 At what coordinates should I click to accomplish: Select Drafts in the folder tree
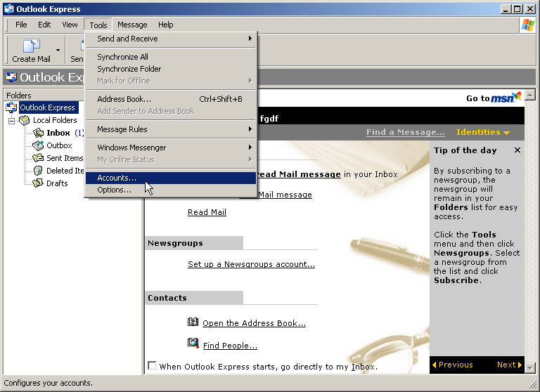pyautogui.click(x=57, y=183)
